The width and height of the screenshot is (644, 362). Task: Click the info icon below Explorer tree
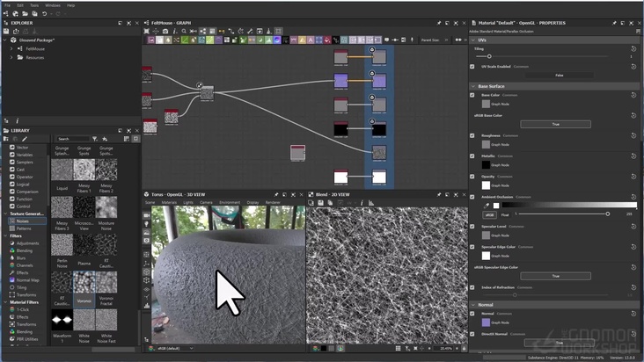coord(18,120)
